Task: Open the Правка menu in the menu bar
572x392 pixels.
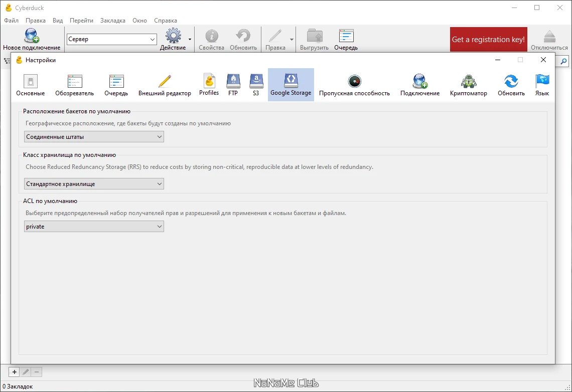Action: (36, 21)
